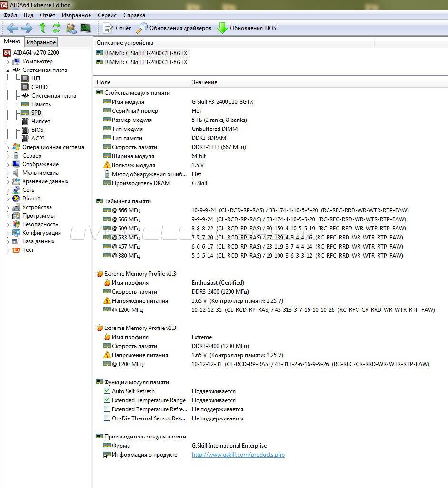Switch to the Избранное sidebar tab
This screenshot has width=448, height=488.
tap(41, 42)
